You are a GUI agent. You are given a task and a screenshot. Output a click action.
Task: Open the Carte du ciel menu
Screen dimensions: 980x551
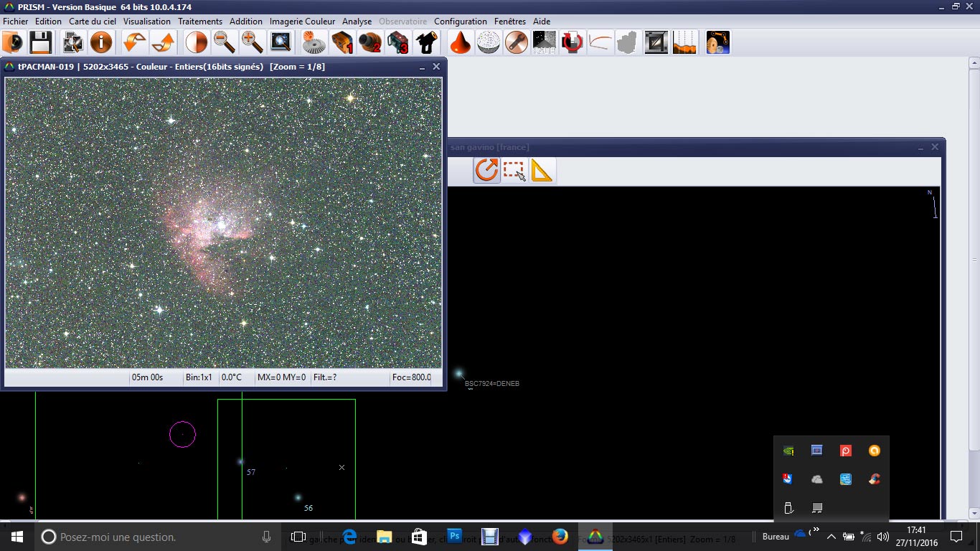click(93, 22)
